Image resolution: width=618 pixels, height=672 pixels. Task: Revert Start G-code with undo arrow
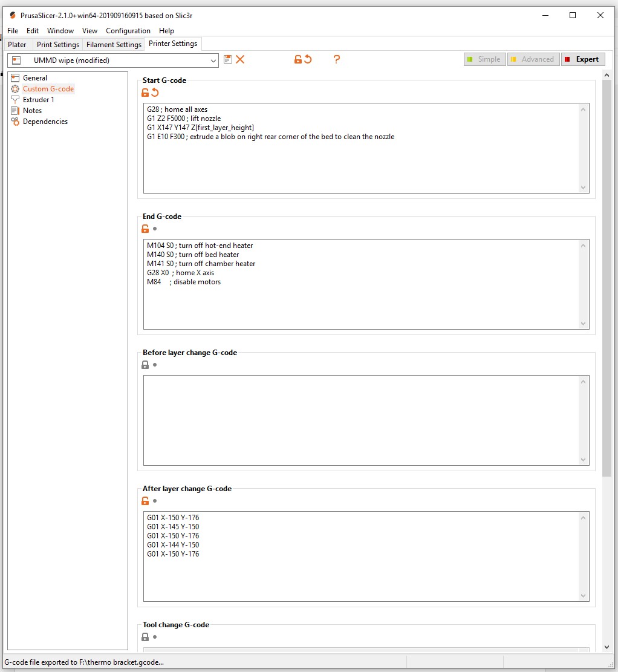155,93
